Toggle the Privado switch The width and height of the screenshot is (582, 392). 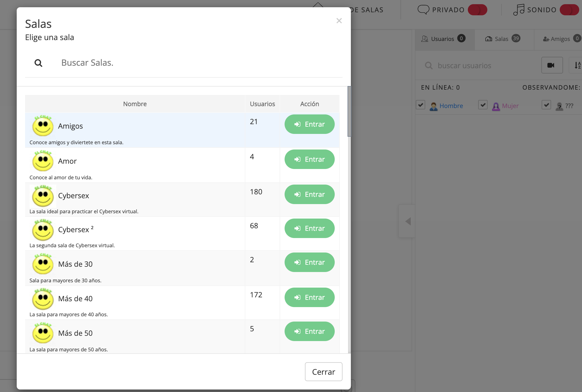(x=477, y=10)
